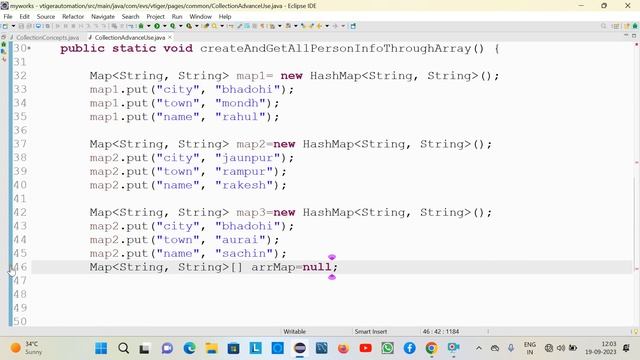Open the Search toolbar dropdown arrow
This screenshot has height=360, width=640.
tap(222, 26)
